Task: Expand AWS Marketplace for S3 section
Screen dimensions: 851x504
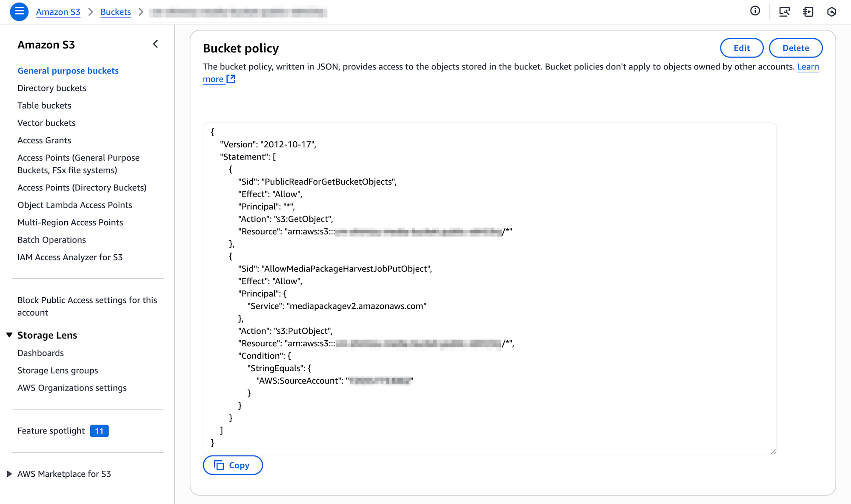Action: point(9,474)
